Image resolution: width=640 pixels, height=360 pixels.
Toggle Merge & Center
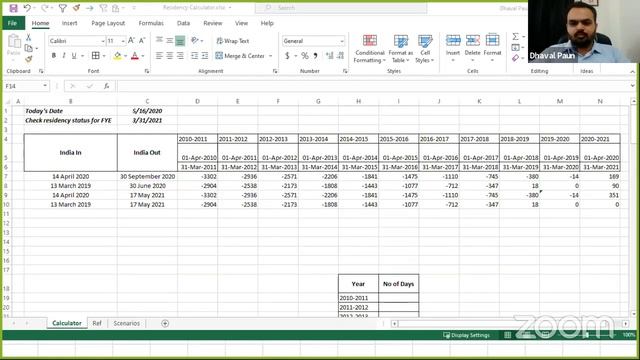click(240, 56)
